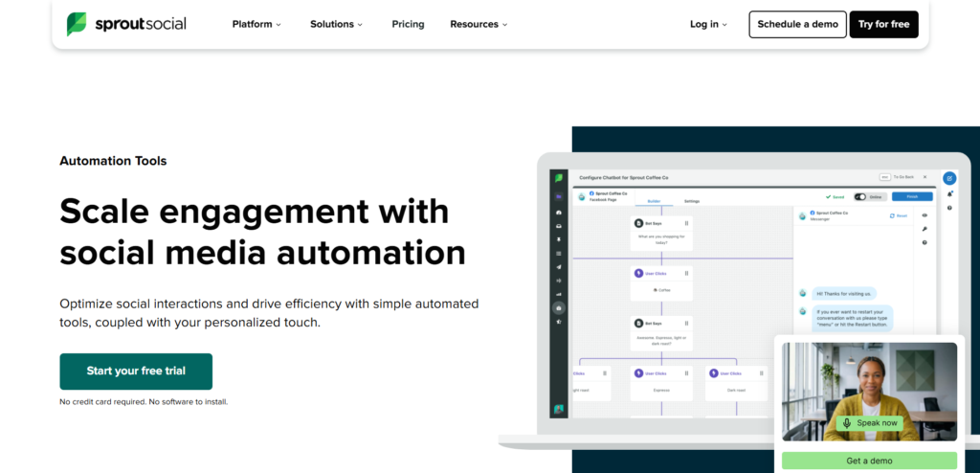Click the lightning icon on Dark roast node
This screenshot has width=980, height=473.
pyautogui.click(x=713, y=373)
